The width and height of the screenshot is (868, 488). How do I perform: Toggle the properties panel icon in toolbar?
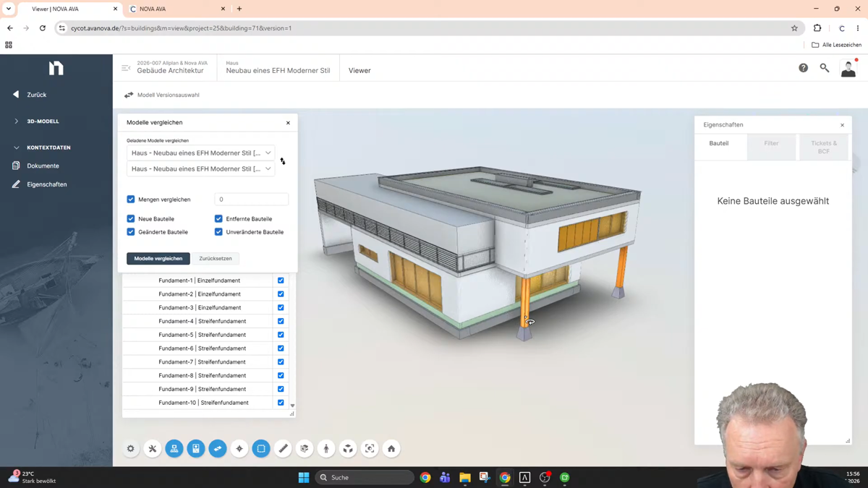[x=196, y=449]
